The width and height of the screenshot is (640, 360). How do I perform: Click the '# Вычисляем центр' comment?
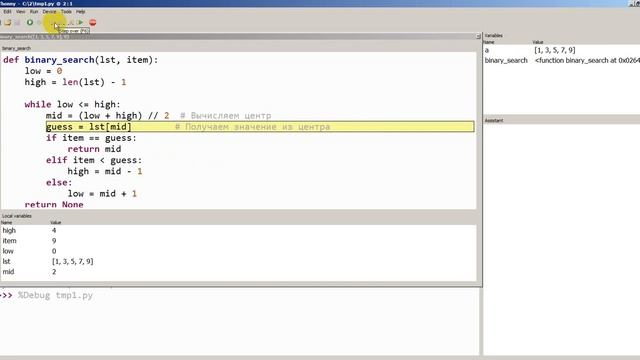tap(225, 116)
